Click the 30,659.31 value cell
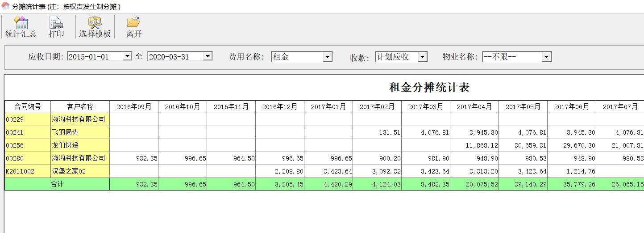The image size is (644, 233). (523, 145)
